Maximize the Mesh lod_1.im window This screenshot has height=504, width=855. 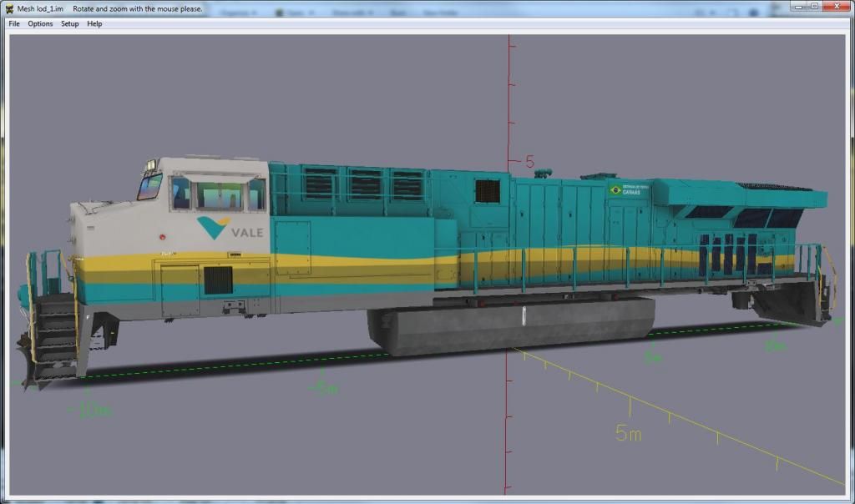click(x=814, y=7)
